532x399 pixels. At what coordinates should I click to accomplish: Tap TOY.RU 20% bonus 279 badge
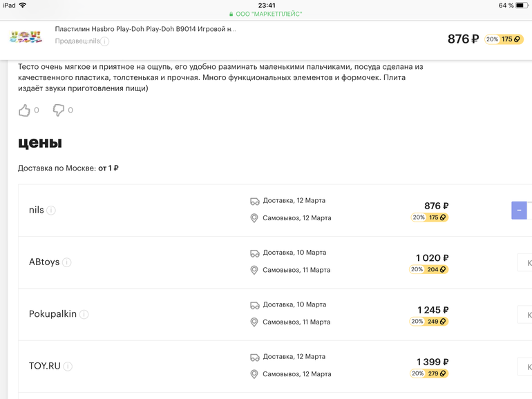click(429, 373)
